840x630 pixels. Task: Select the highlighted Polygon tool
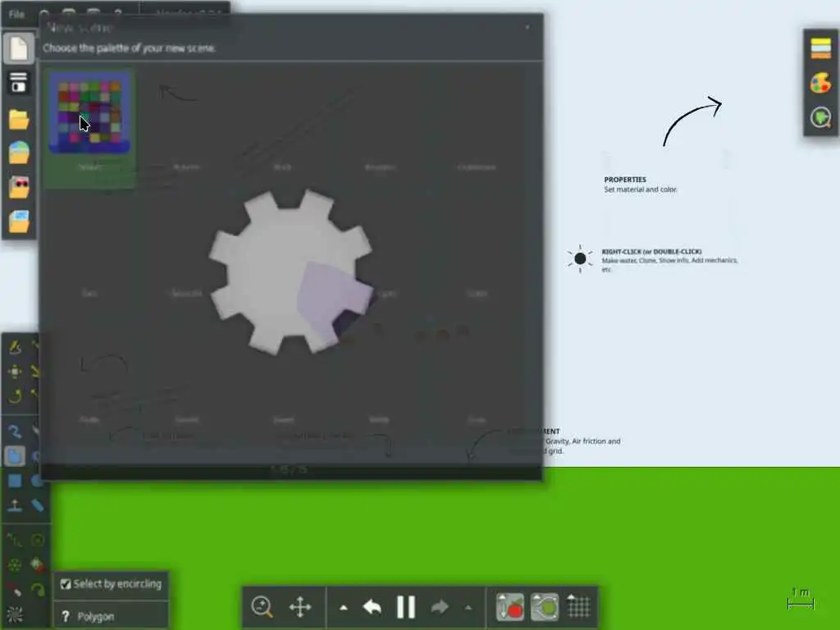pyautogui.click(x=15, y=456)
